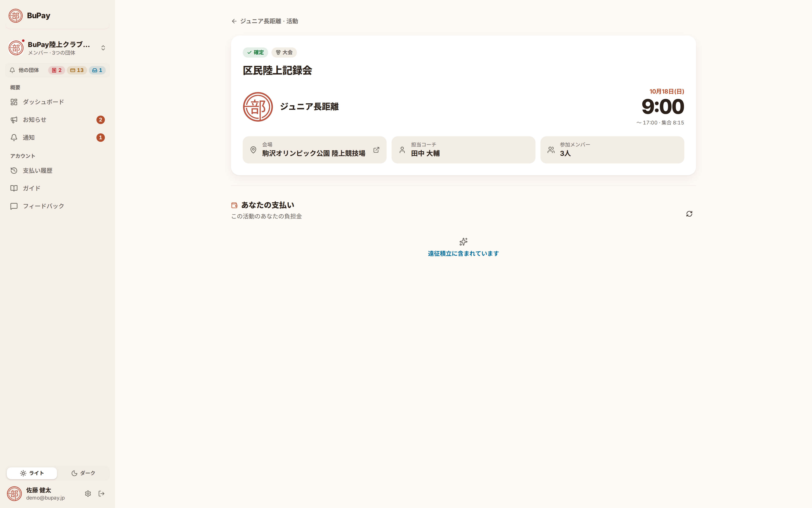
Task: Click the お知らせ unread count badge 2
Action: pyautogui.click(x=101, y=120)
